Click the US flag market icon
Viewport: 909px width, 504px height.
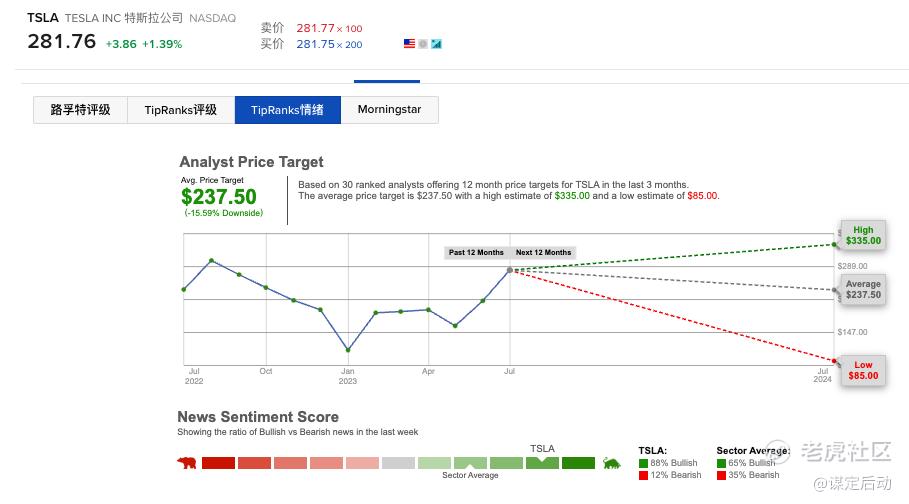click(x=409, y=44)
